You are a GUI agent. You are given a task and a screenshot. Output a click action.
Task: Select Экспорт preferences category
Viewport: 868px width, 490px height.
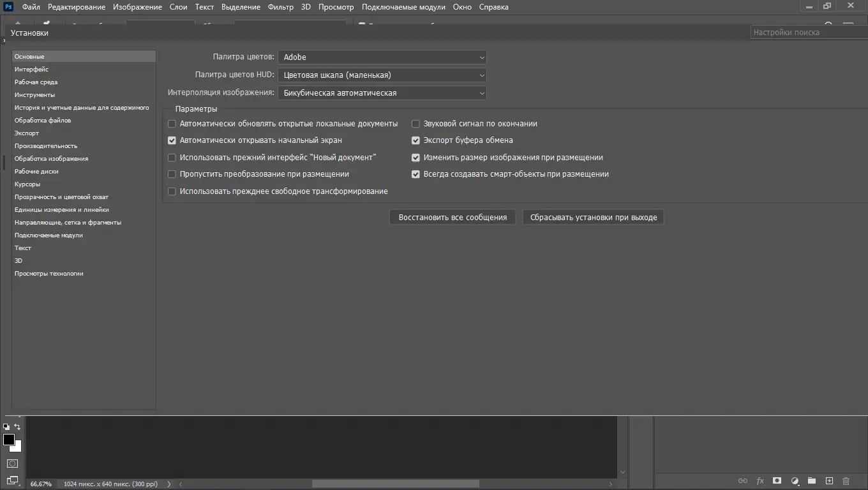coord(84,133)
